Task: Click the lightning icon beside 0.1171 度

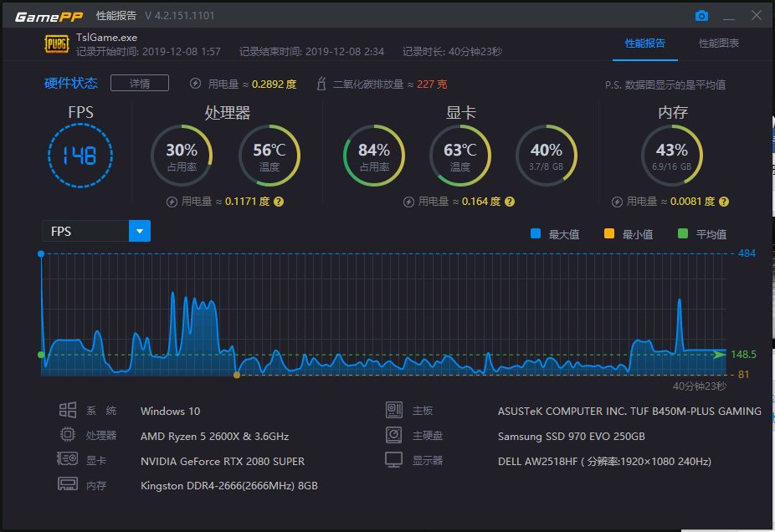Action: pyautogui.click(x=172, y=202)
